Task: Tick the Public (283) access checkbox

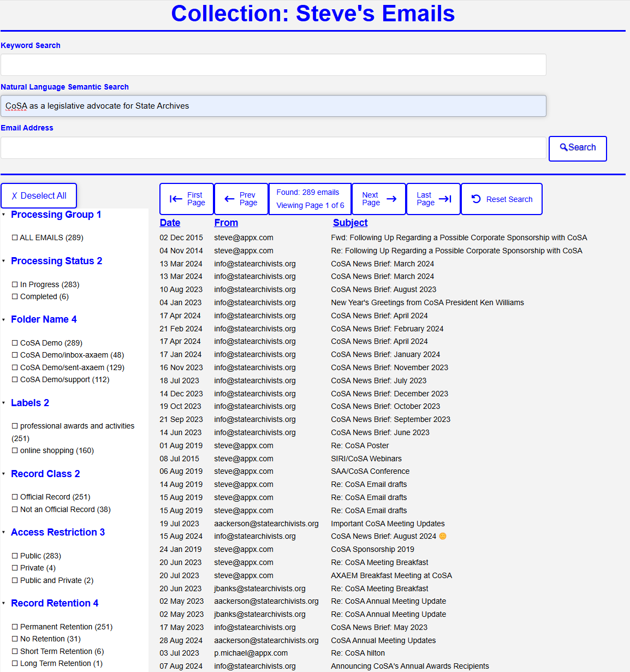Action: 15,556
